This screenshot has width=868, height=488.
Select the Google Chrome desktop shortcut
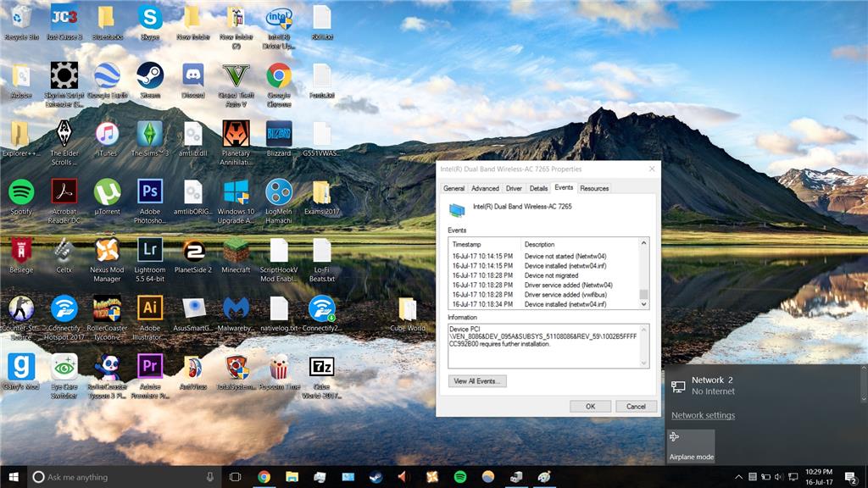click(279, 84)
